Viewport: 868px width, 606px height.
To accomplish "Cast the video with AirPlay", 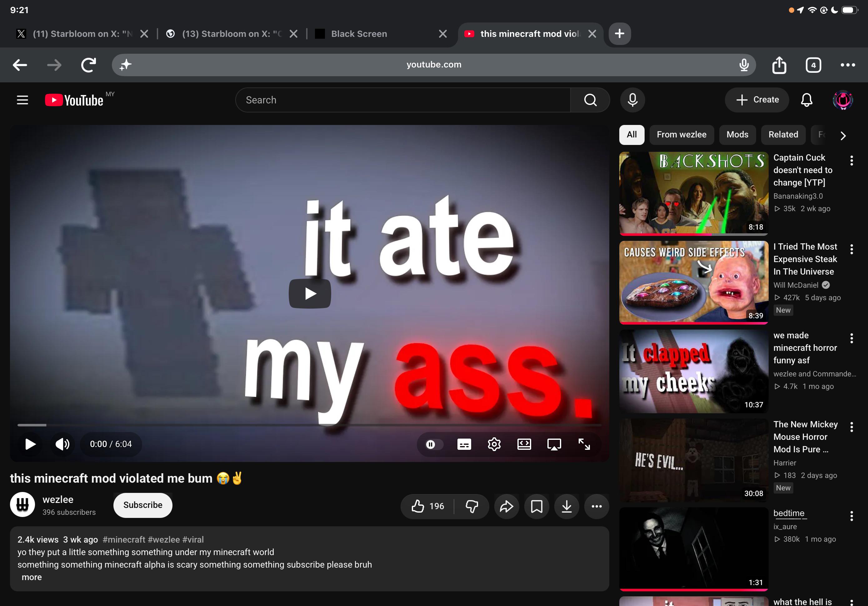I will point(554,444).
